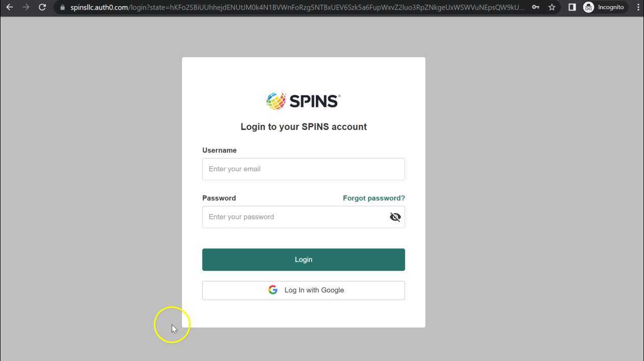Open the 'Forgot password?' link
This screenshot has height=361, width=644.
coord(374,198)
